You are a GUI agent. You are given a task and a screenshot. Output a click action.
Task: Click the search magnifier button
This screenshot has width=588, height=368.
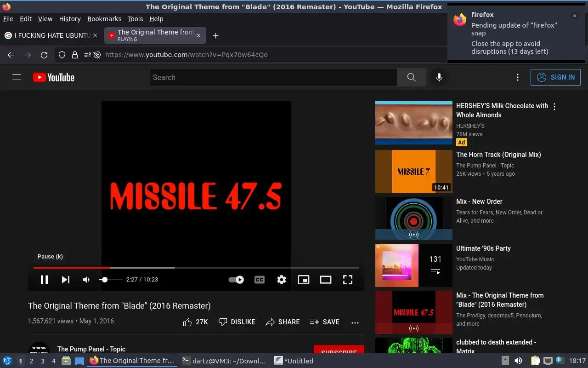point(412,77)
